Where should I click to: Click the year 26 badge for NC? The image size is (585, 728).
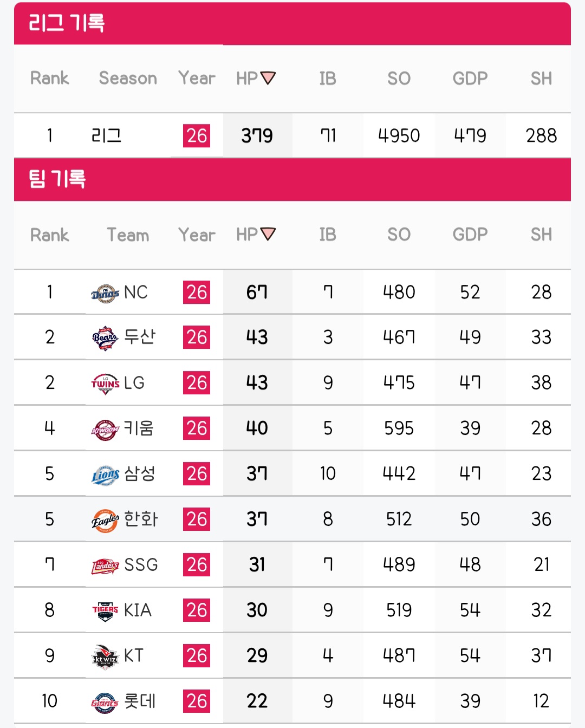pyautogui.click(x=197, y=292)
